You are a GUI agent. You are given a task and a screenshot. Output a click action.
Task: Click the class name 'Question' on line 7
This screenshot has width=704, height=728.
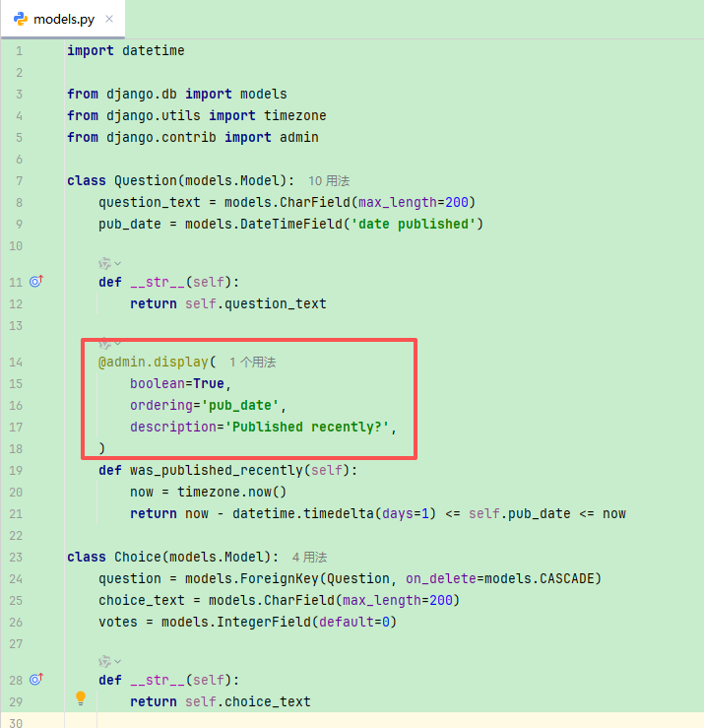[146, 180]
